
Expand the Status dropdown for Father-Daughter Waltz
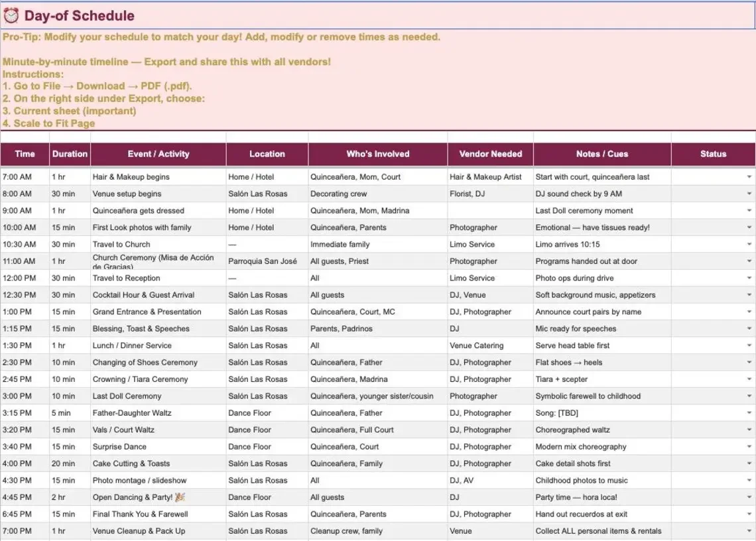click(x=750, y=412)
